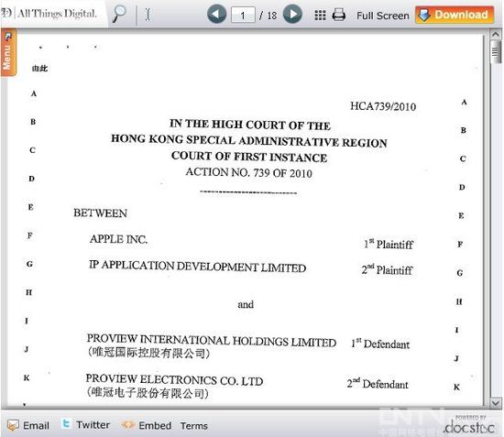Click case number HCA739/2010
The height and width of the screenshot is (437, 504).
[383, 106]
